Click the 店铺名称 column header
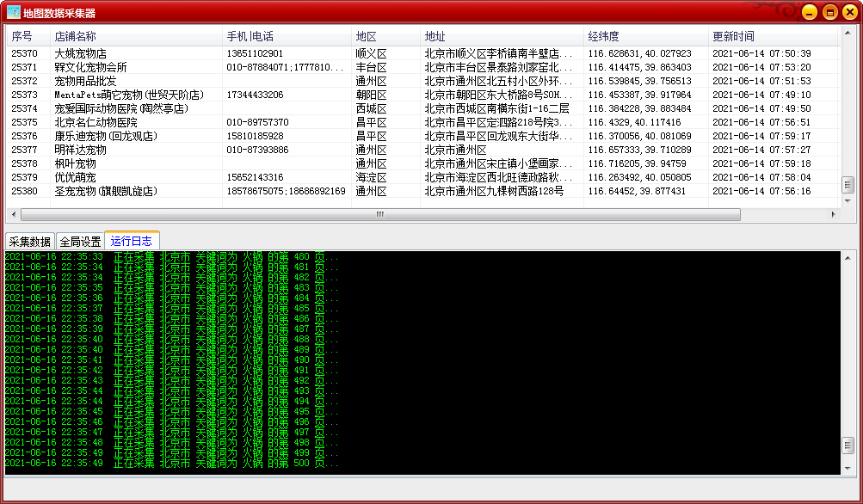Image resolution: width=863 pixels, height=504 pixels. tap(76, 36)
